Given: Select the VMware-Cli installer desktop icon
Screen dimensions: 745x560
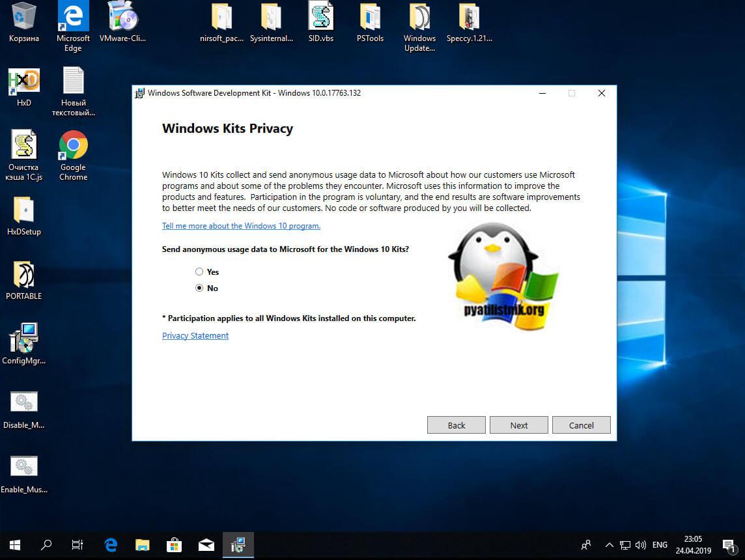Looking at the screenshot, I should click(122, 22).
